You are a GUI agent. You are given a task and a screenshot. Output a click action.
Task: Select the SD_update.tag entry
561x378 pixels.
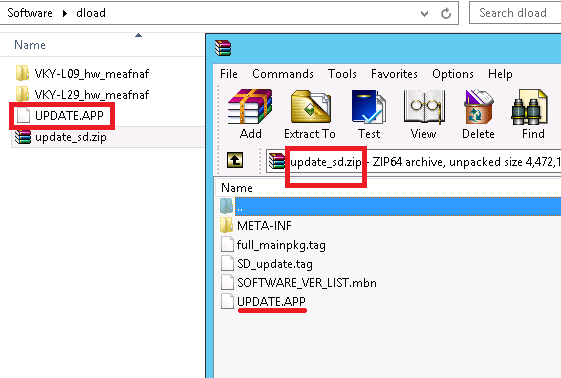click(x=275, y=264)
